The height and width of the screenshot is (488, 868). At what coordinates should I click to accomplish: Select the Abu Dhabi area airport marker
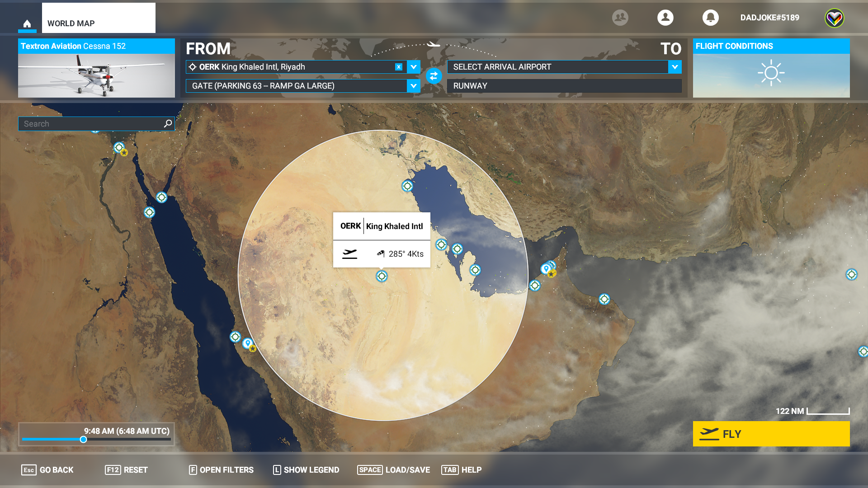535,285
